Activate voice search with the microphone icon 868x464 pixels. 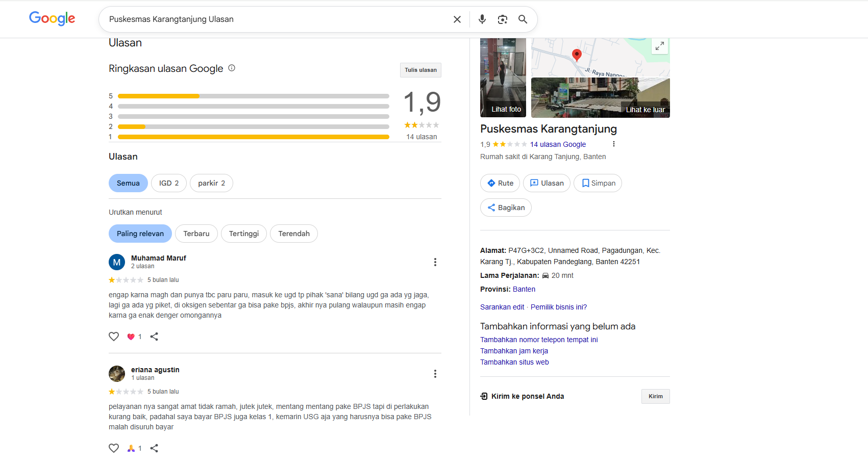482,19
